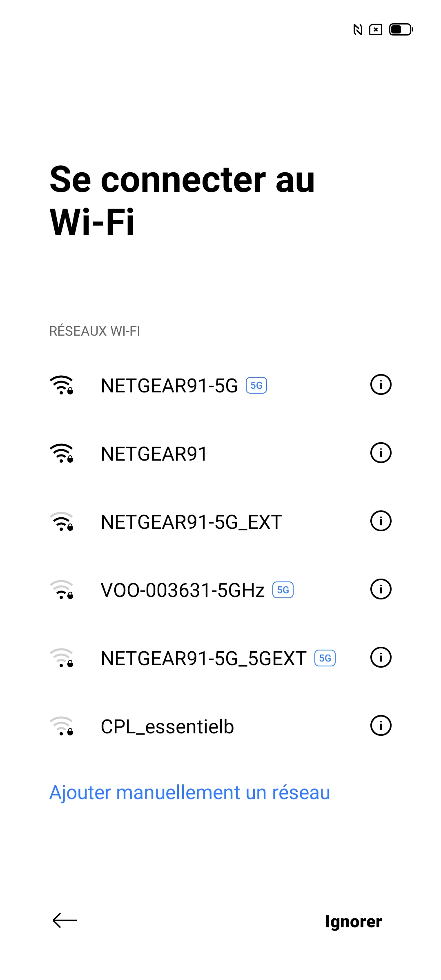Open info for NETGEAR91-5G network
This screenshot has width=441, height=980.
[x=381, y=385]
